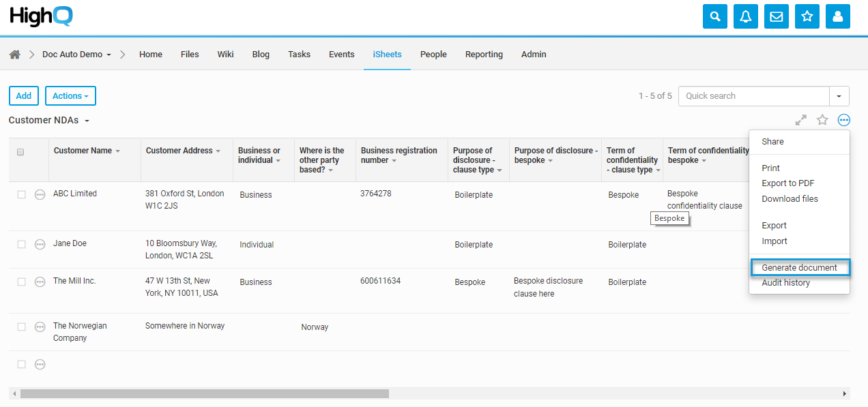Click the expand full-screen arrows icon

coord(801,120)
